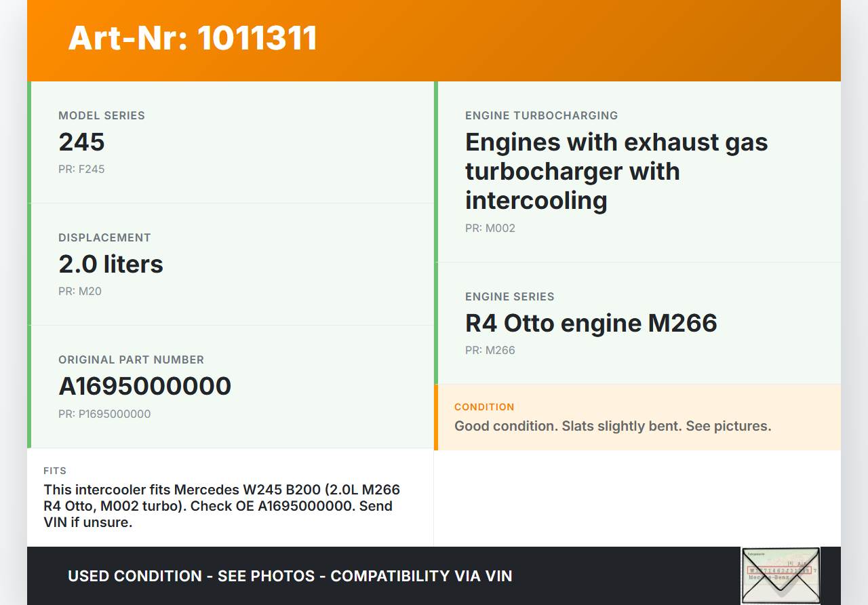Click the PR: M266 code under engine series
This screenshot has width=868, height=605.
[490, 350]
